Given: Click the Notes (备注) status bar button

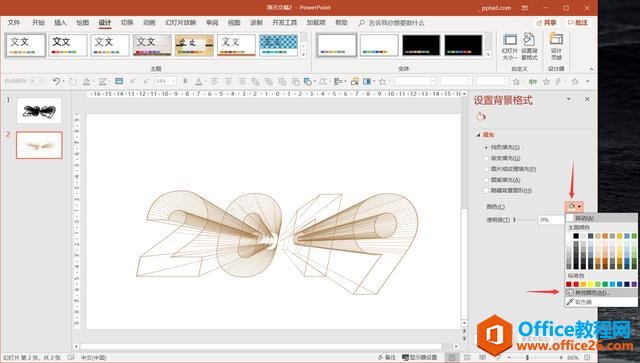Looking at the screenshot, I should [x=387, y=357].
